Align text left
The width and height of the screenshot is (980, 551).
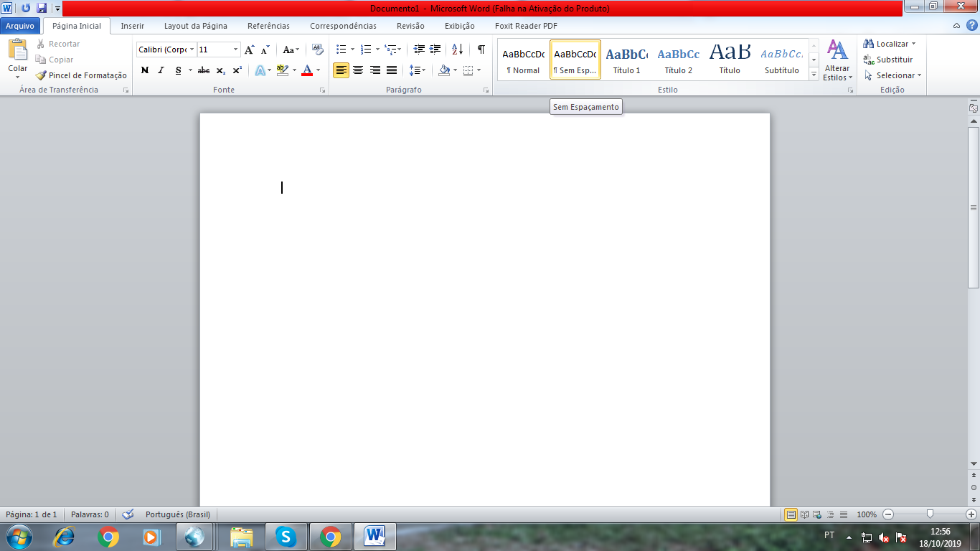point(341,70)
